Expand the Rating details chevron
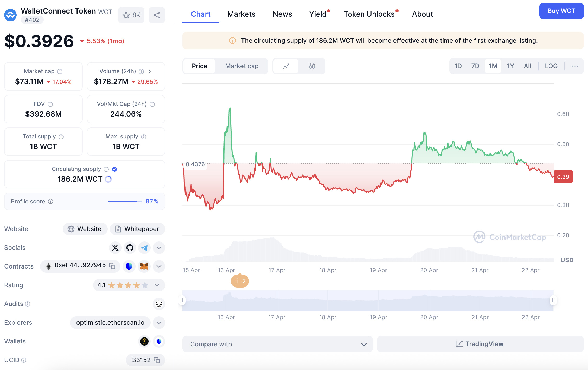 click(157, 285)
